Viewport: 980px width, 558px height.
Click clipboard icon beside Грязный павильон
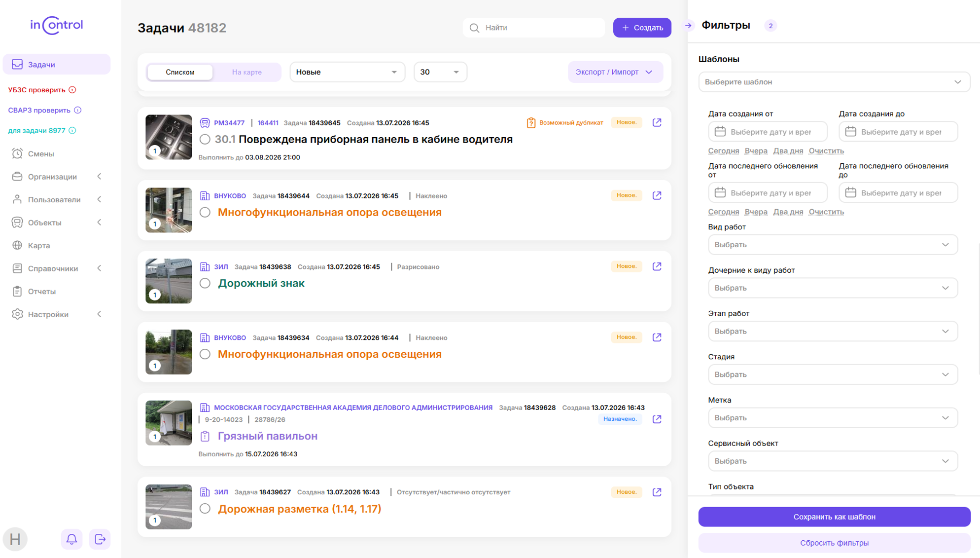[205, 436]
